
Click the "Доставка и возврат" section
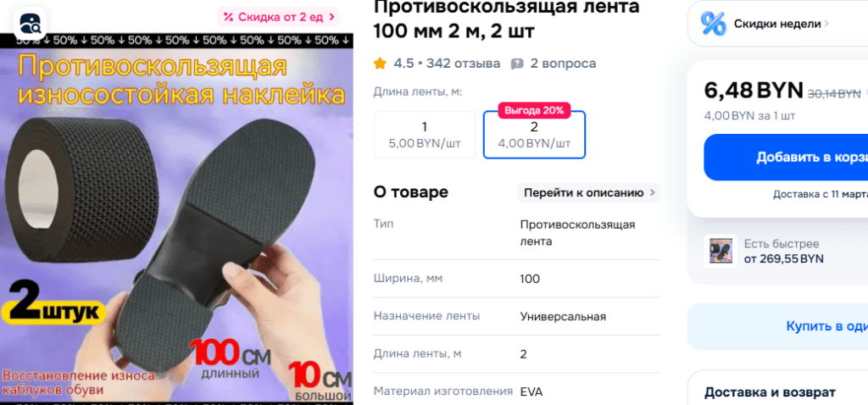pyautogui.click(x=770, y=392)
